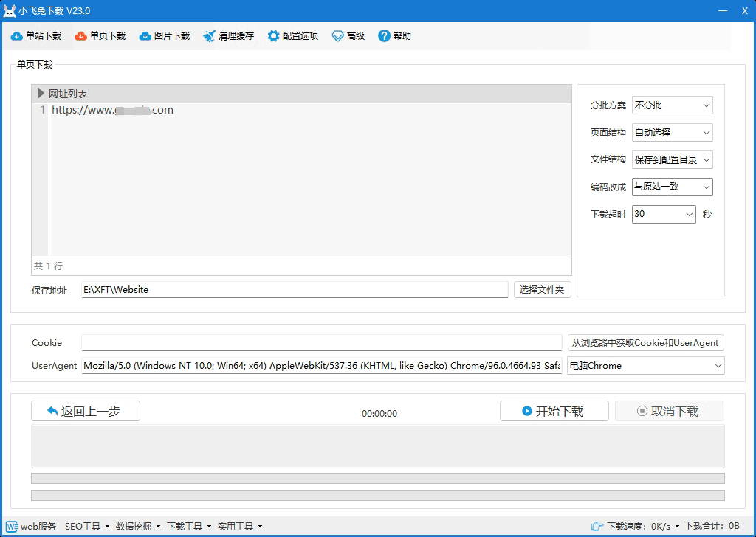756x537 pixels.
Task: Open the SEO工具 menu
Action: pyautogui.click(x=86, y=526)
